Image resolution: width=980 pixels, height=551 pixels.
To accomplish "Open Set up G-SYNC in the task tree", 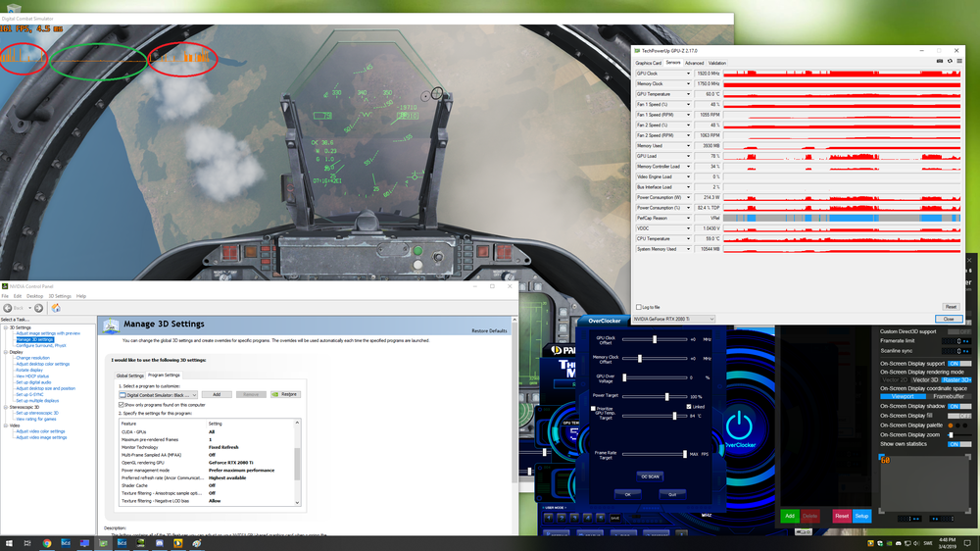I will [x=29, y=395].
